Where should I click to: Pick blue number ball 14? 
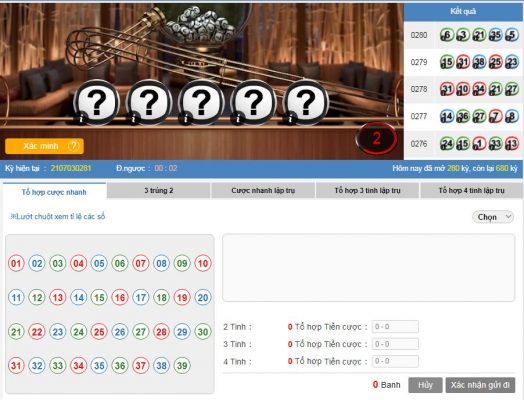(78, 297)
